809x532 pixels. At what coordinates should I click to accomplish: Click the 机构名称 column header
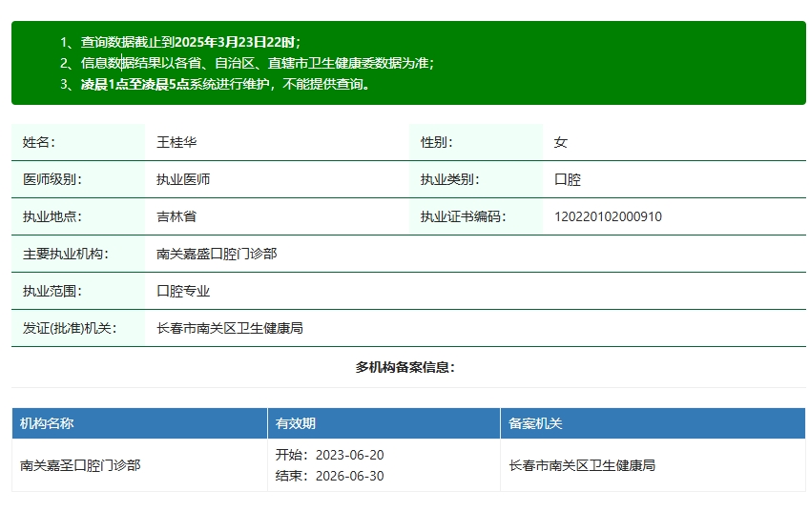(47, 423)
